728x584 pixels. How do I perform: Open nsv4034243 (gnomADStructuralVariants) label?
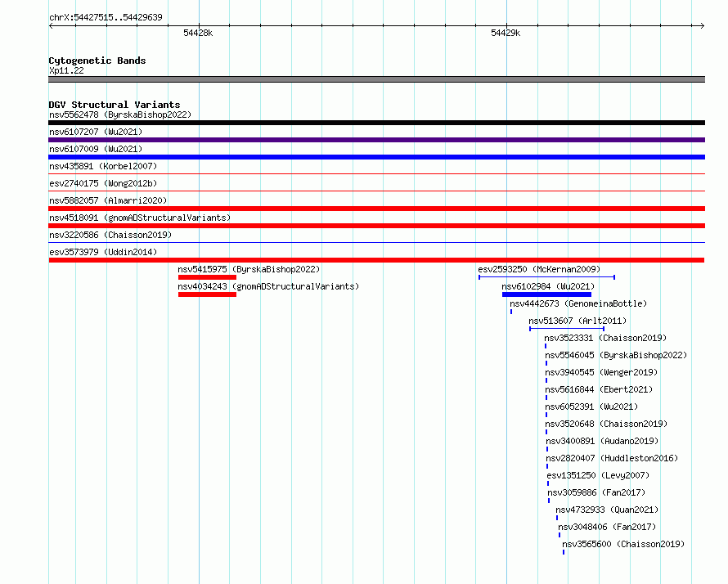click(268, 286)
